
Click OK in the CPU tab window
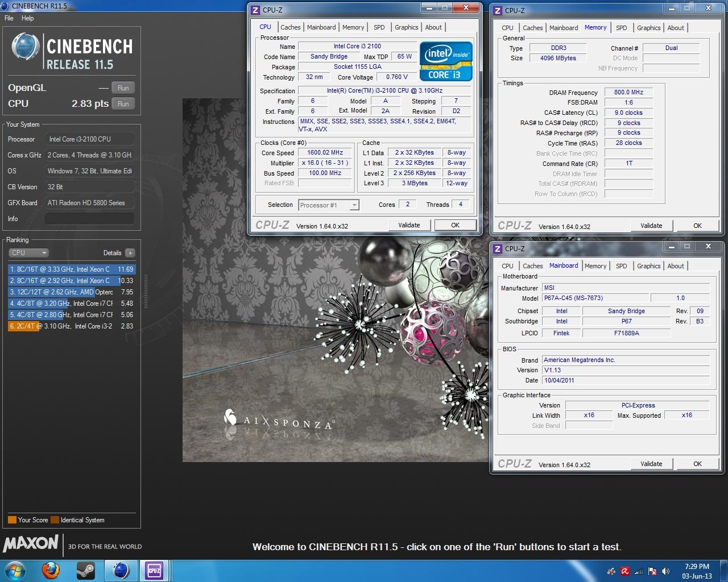(456, 225)
